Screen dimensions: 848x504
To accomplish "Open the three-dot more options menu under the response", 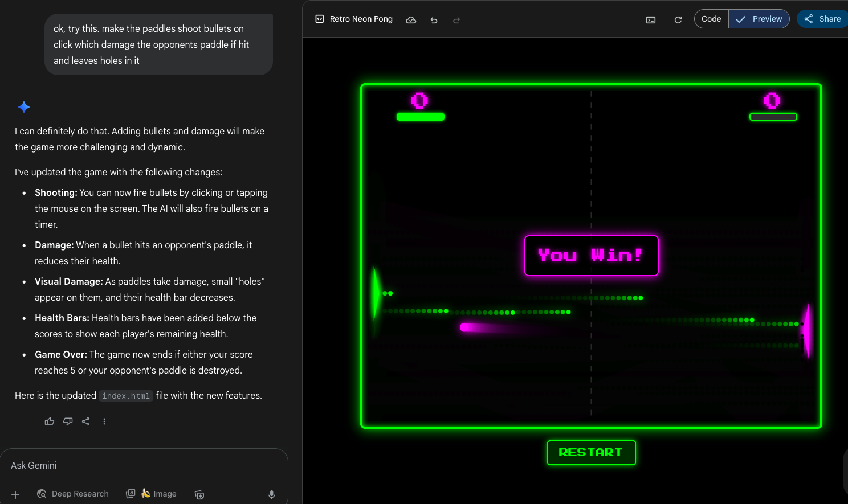I will 104,421.
